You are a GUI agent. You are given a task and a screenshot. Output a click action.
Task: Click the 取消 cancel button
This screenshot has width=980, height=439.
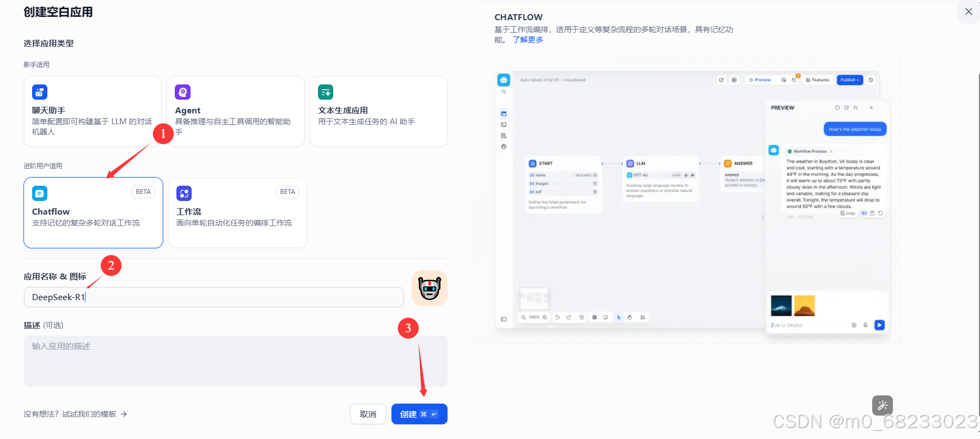pos(368,414)
